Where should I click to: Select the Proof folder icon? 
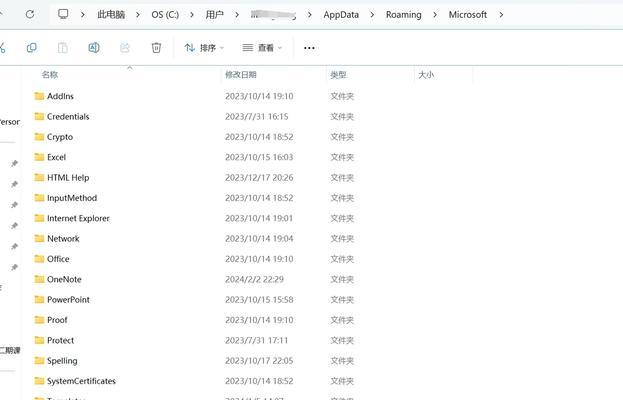tap(39, 319)
